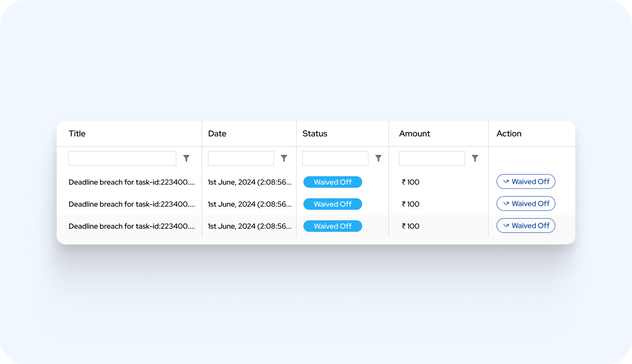The height and width of the screenshot is (364, 632).
Task: Click the first row's blue Waived Off status badge
Action: 332,182
